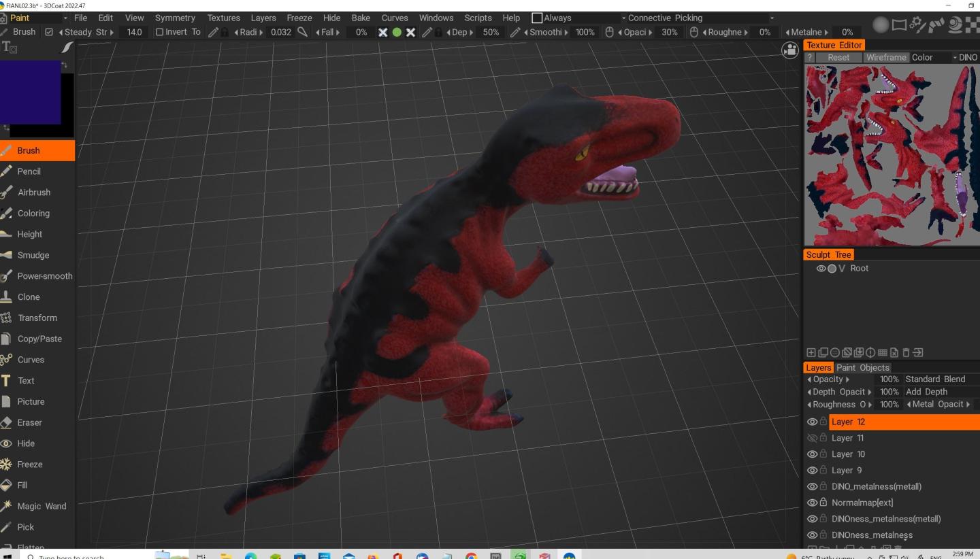Open the Color channel dropdown in Texture Editor
This screenshot has height=559, width=980.
point(934,58)
